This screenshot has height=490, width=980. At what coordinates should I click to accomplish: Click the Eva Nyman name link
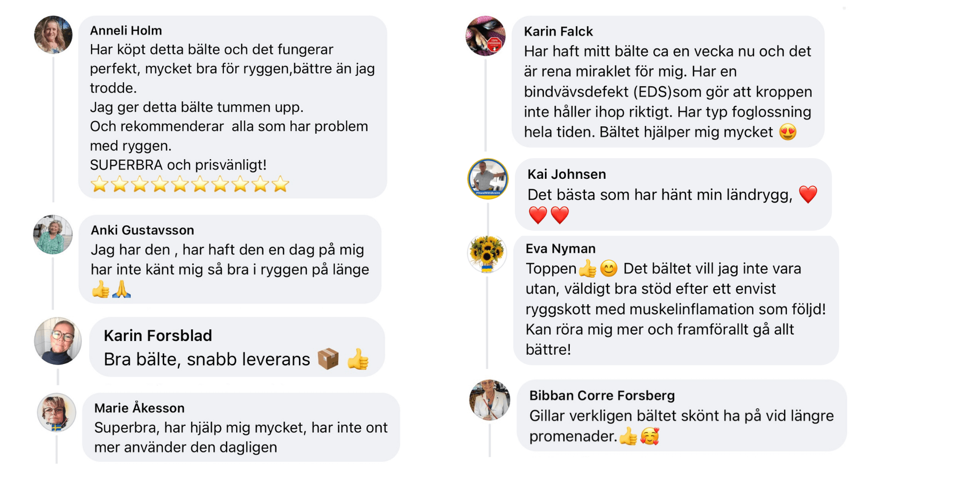[560, 248]
